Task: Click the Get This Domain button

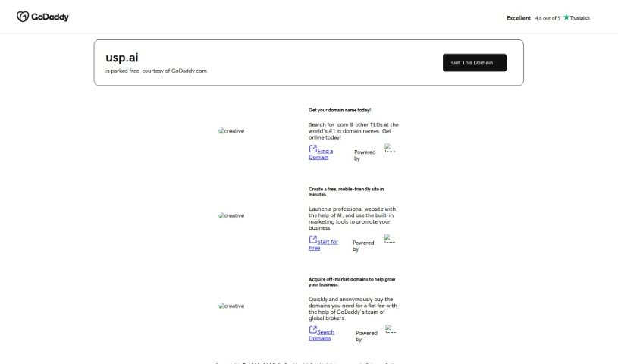Action: pos(475,63)
